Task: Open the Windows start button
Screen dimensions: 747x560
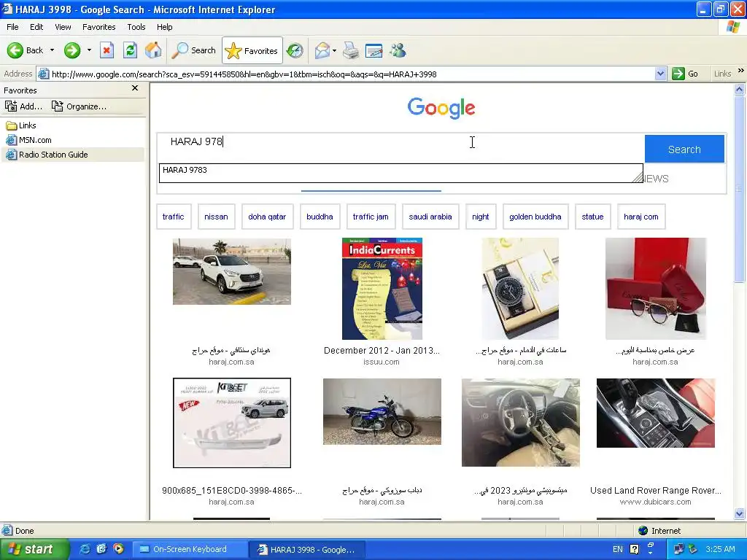Action: coord(34,549)
